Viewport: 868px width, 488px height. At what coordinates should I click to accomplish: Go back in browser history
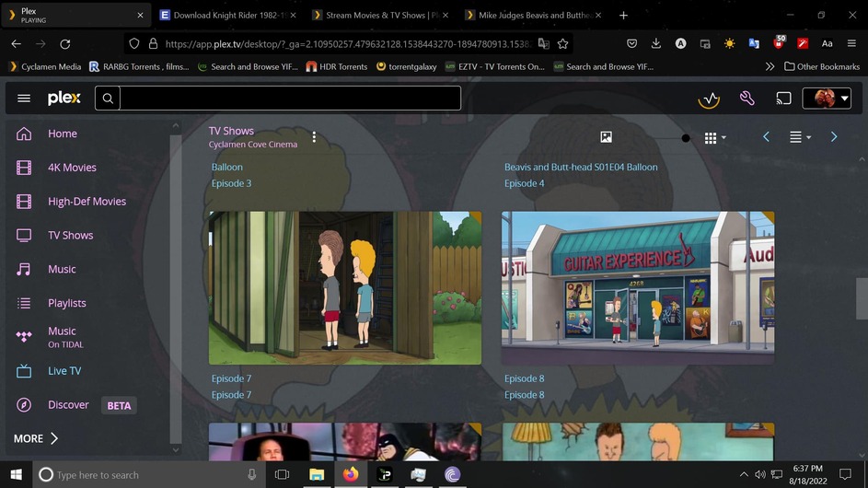[x=16, y=44]
